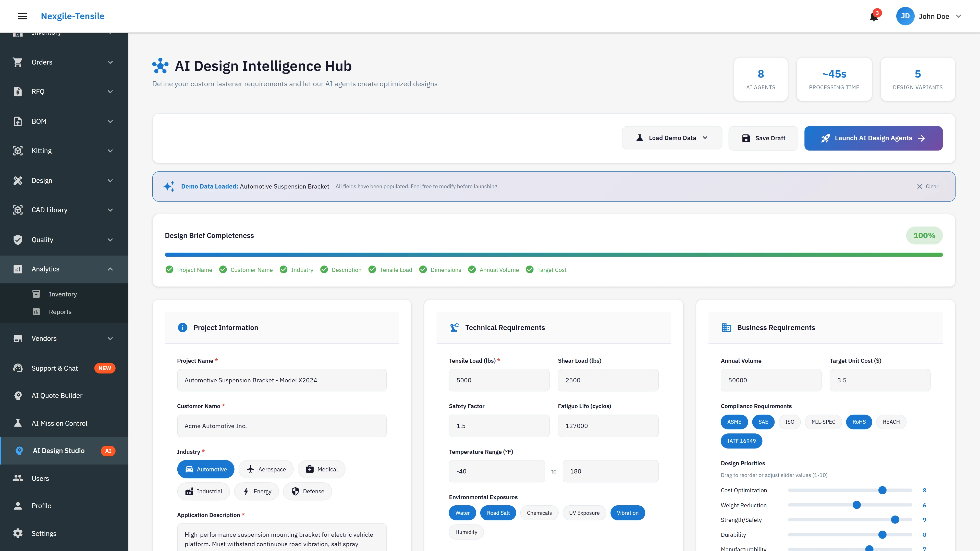The image size is (980, 551).
Task: Open Reports under Analytics
Action: click(x=60, y=312)
